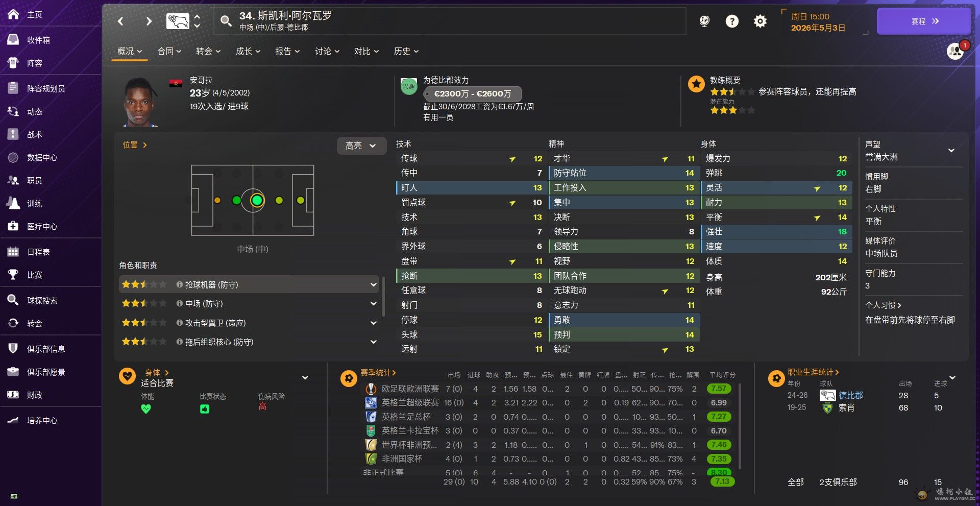Open the 位置 positions link

tap(135, 145)
